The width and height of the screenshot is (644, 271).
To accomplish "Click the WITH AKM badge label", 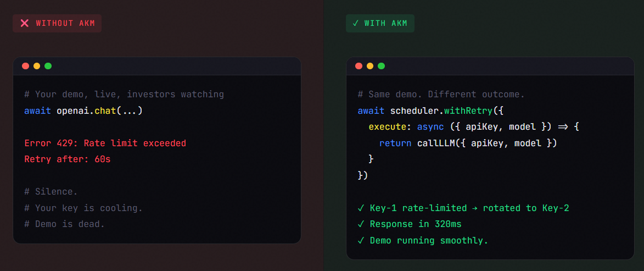I will 385,24.
